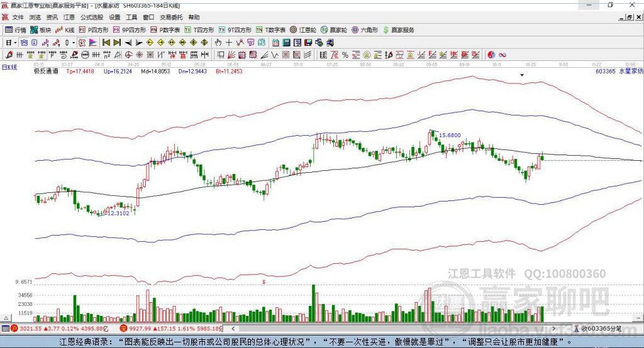Open the 帮助 menu

(x=194, y=17)
